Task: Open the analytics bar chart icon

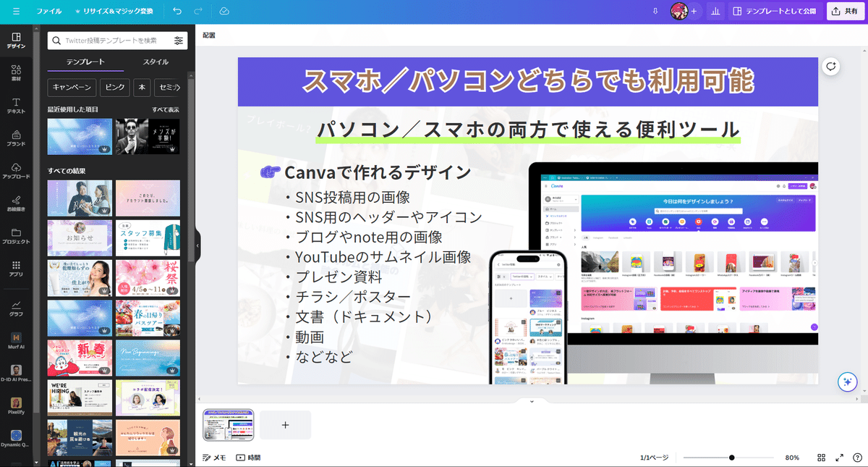Action: point(716,12)
